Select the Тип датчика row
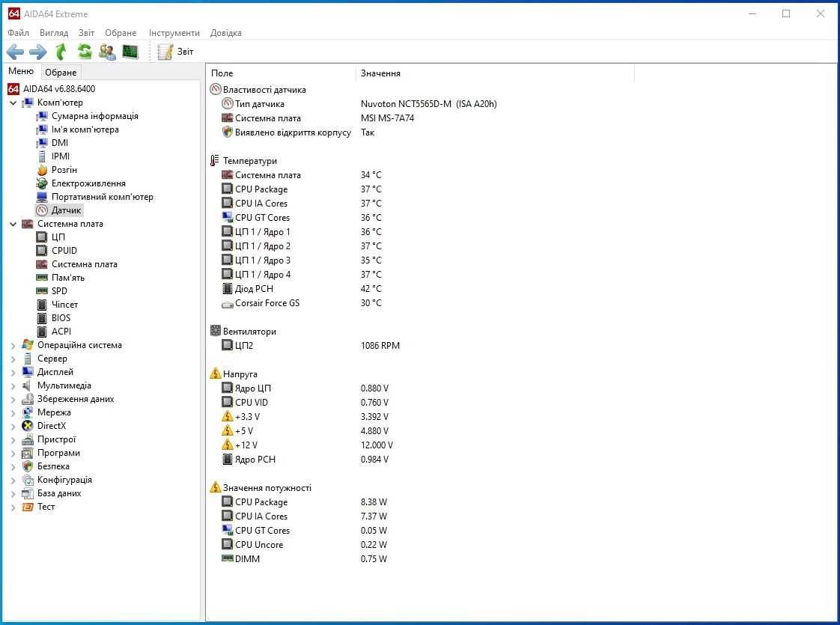Viewport: 840px width, 625px height. (x=359, y=104)
